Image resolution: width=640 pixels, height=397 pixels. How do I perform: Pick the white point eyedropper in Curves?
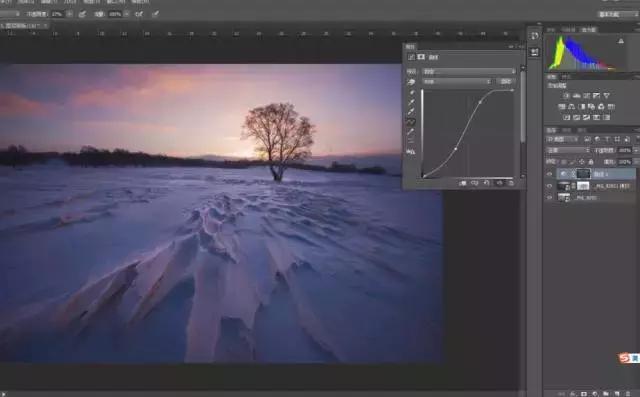pyautogui.click(x=411, y=111)
